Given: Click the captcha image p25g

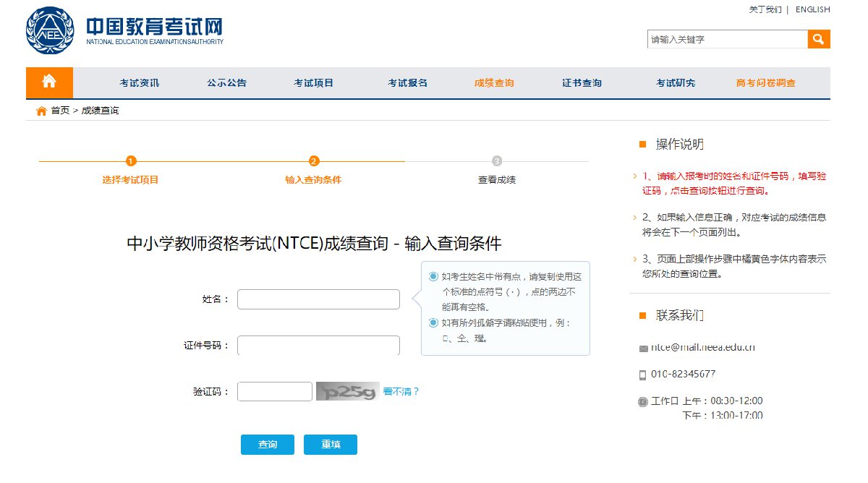Looking at the screenshot, I should pos(347,392).
